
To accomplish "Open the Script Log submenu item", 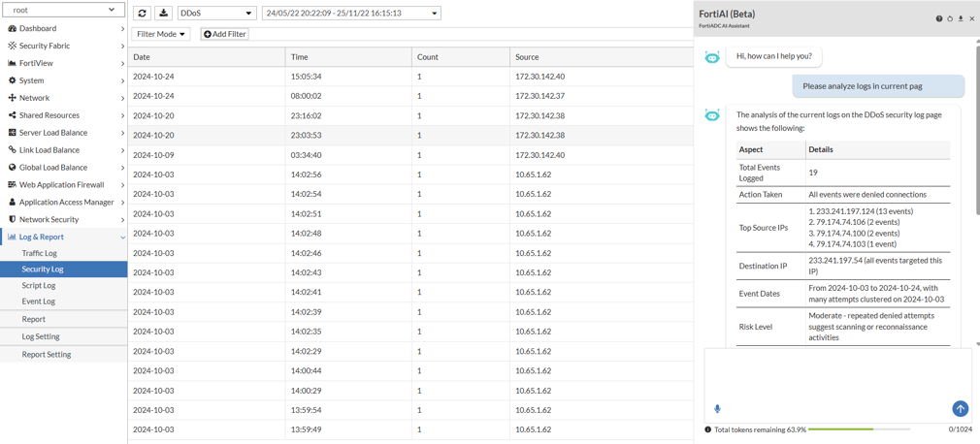I will pyautogui.click(x=64, y=285).
